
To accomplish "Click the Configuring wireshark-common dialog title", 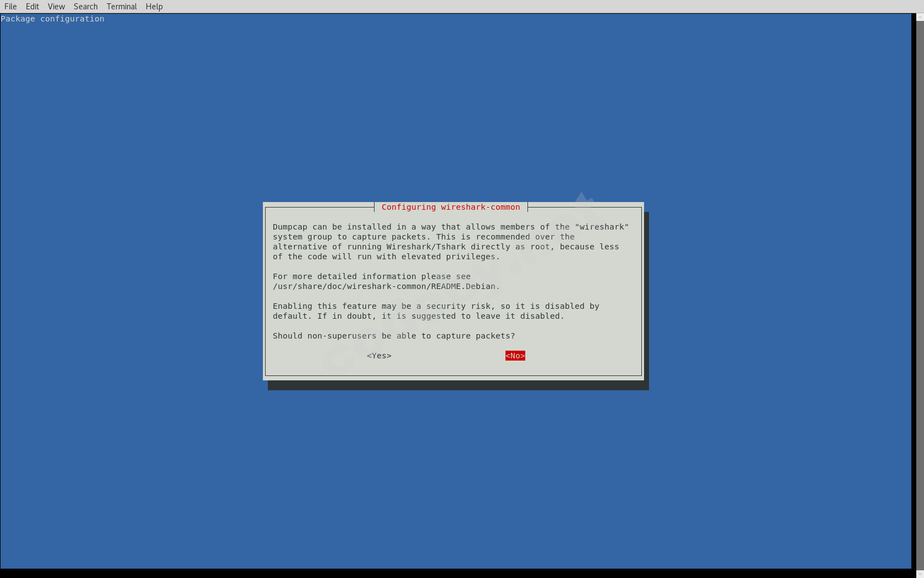I will (x=450, y=207).
